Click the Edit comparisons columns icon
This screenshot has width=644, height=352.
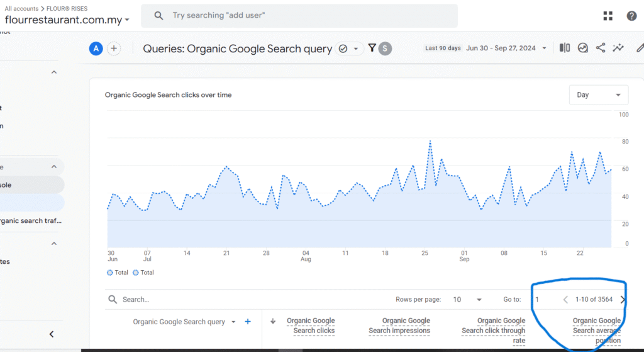tap(565, 48)
